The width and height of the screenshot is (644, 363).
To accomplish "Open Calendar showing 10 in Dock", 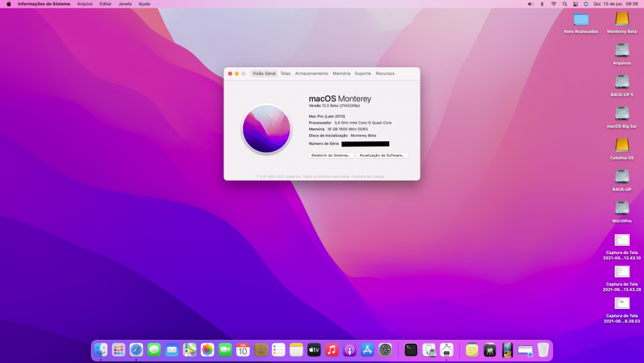I will point(243,350).
